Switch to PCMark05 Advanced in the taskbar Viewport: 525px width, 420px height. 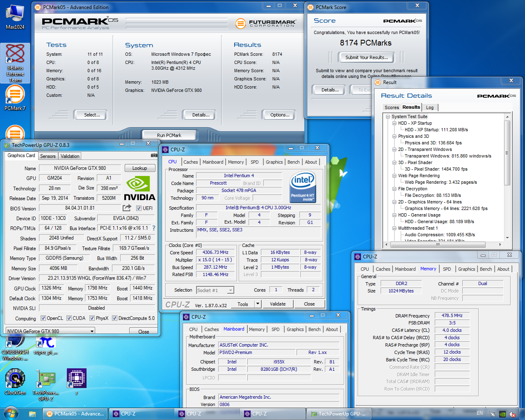pyautogui.click(x=75, y=414)
